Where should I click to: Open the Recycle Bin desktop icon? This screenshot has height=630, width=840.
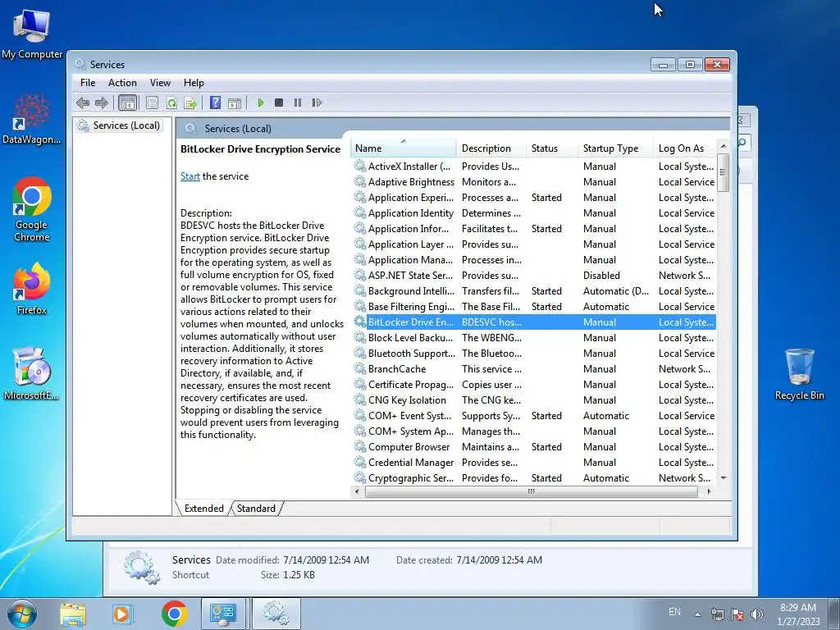tap(799, 374)
